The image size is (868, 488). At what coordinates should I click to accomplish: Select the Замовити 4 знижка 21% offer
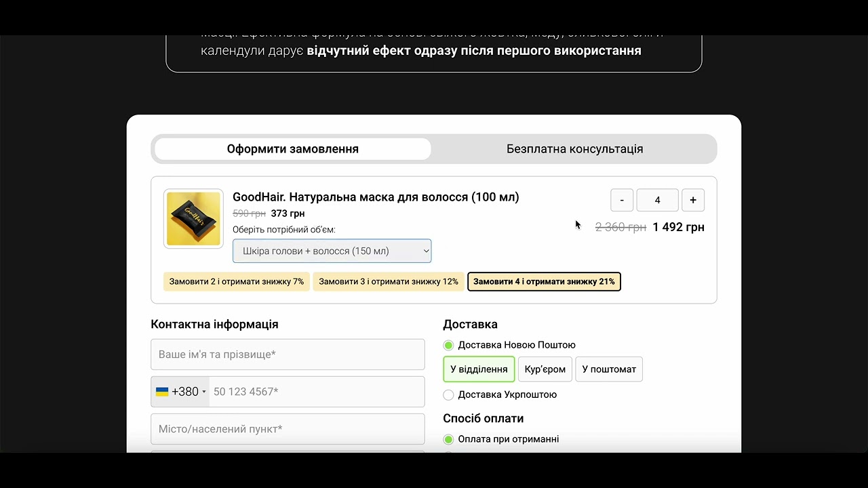coord(544,281)
